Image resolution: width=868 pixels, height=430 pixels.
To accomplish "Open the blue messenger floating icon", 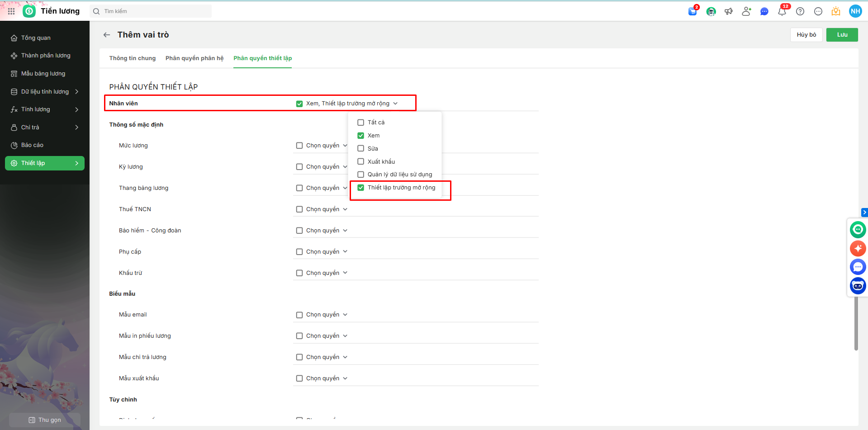I will 858,267.
